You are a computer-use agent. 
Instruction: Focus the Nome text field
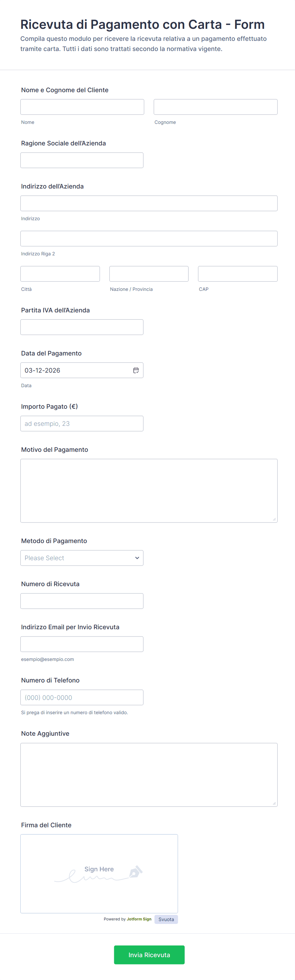tap(82, 107)
